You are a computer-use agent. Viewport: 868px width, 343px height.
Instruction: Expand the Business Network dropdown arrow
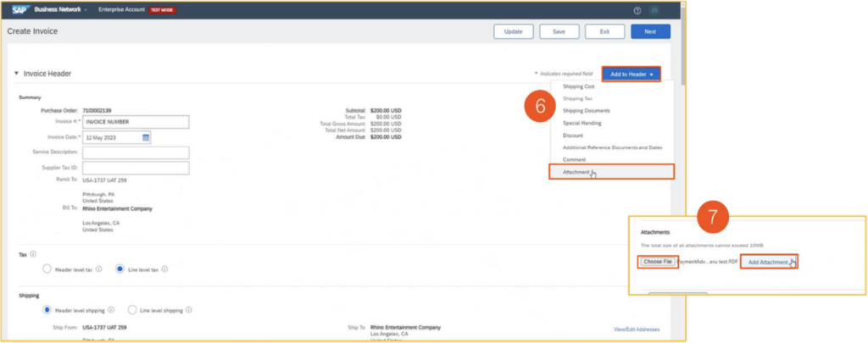[86, 10]
